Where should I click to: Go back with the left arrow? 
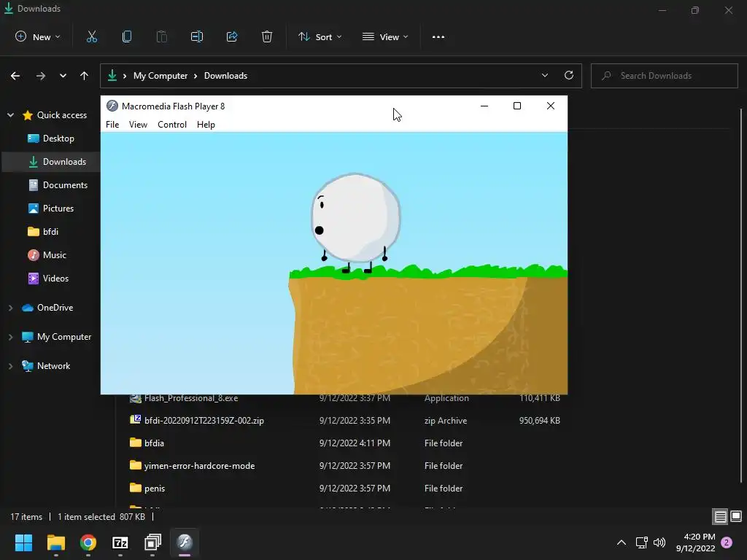pyautogui.click(x=15, y=76)
